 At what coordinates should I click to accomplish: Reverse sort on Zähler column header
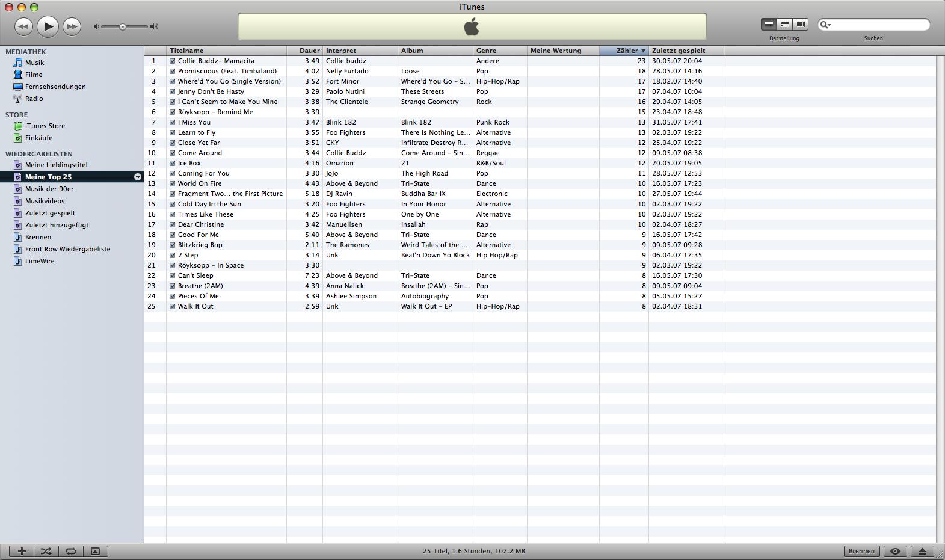(x=624, y=51)
